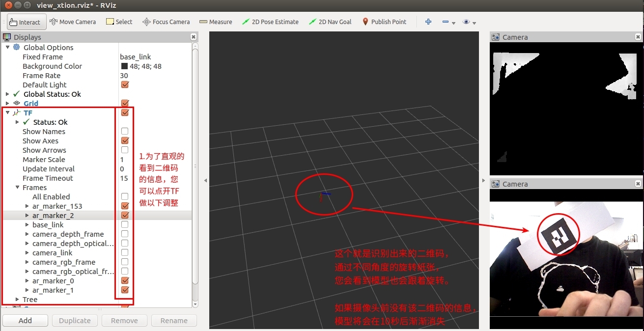Check All Enabled for frames
644x331 pixels.
point(125,196)
